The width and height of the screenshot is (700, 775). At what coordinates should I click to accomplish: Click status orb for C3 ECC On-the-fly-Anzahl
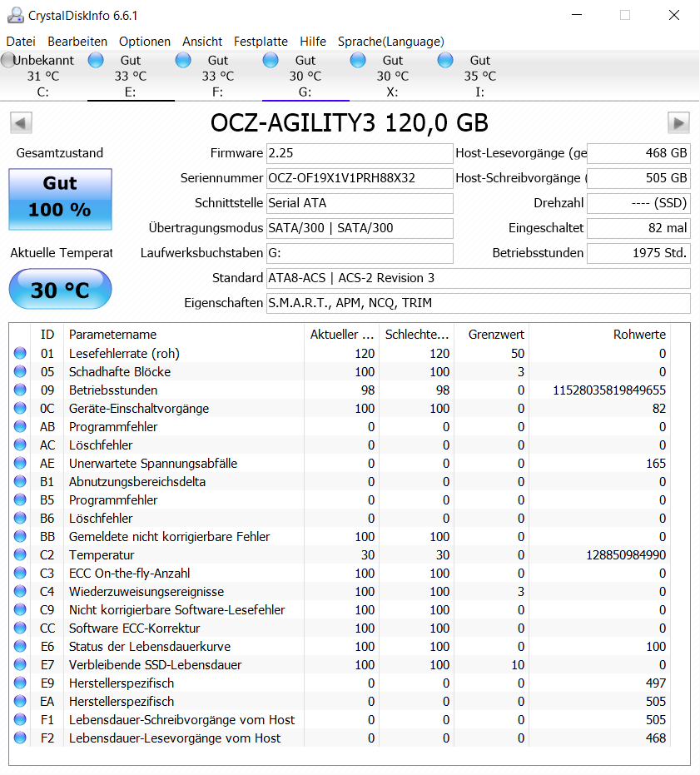(20, 573)
